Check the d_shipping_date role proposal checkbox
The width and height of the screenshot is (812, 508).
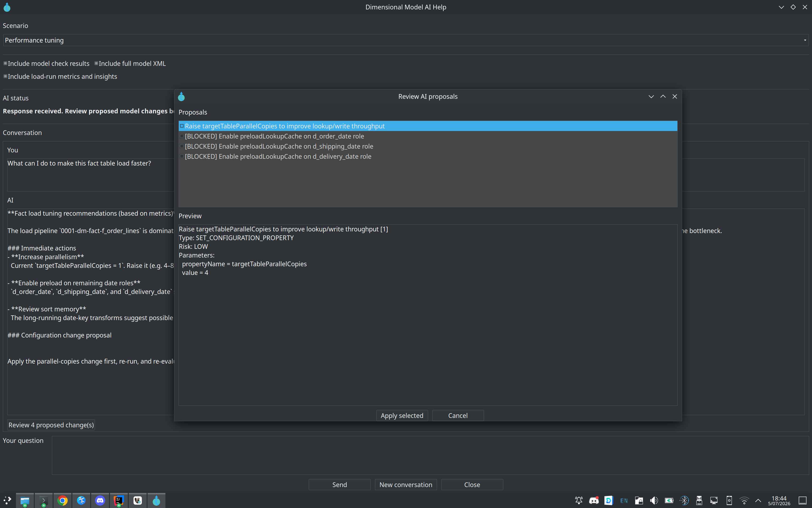(182, 146)
